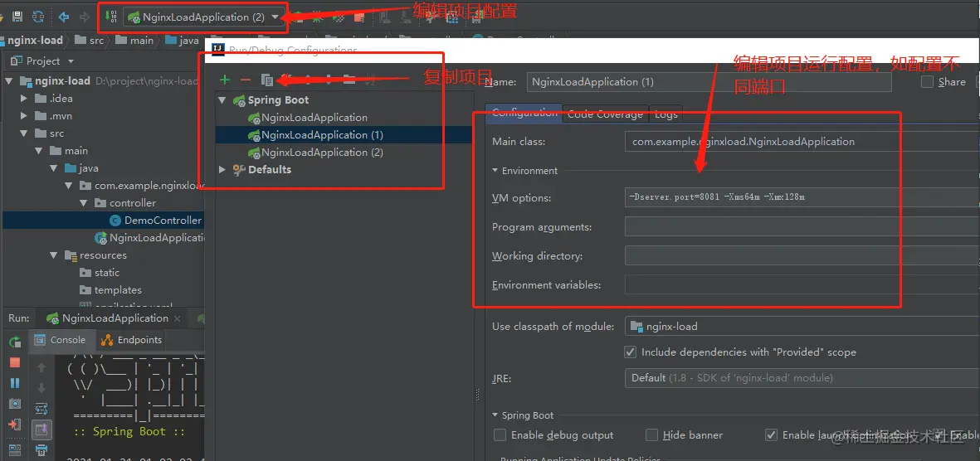The height and width of the screenshot is (461, 980).
Task: Open the JRE dropdown
Action: click(802, 378)
